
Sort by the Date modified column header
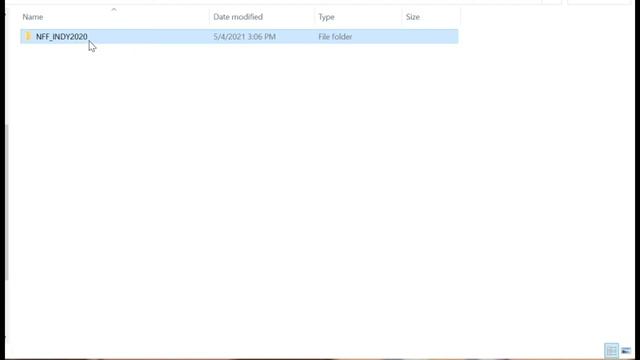pyautogui.click(x=238, y=17)
